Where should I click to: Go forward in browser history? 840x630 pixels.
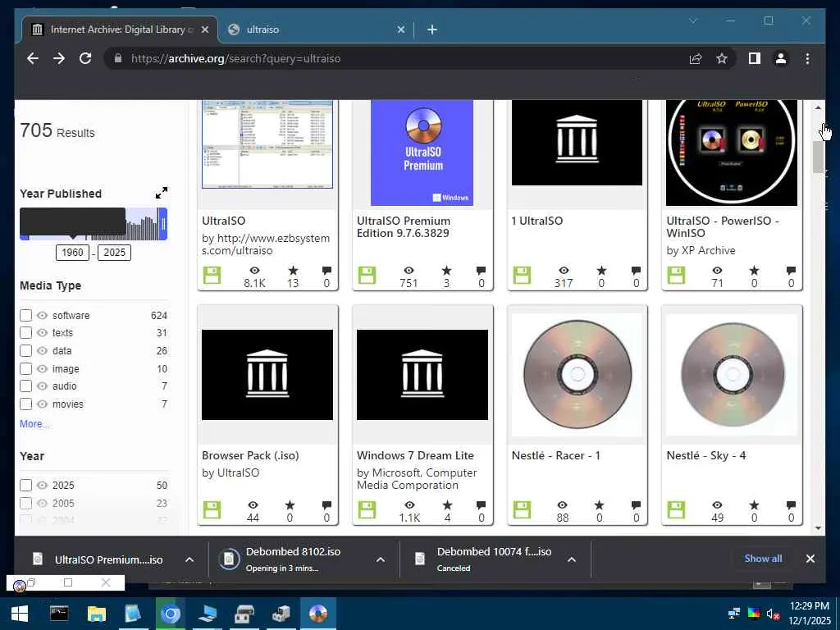tap(59, 58)
